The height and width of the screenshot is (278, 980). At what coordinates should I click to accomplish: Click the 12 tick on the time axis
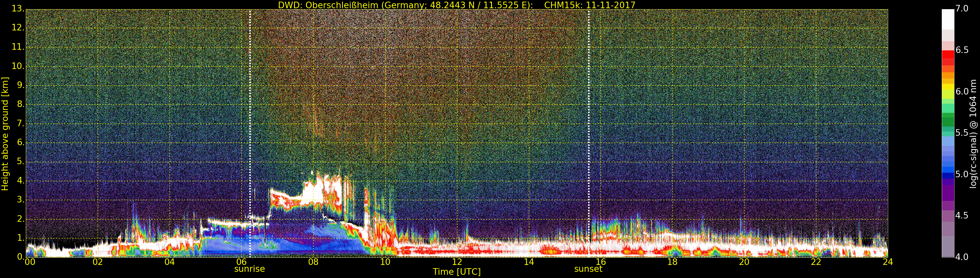click(x=457, y=262)
